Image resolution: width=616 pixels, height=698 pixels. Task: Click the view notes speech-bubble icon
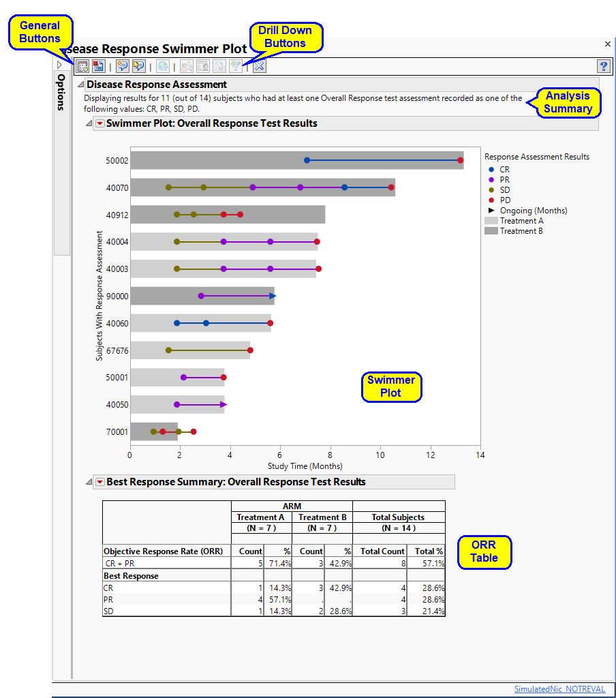pos(138,66)
